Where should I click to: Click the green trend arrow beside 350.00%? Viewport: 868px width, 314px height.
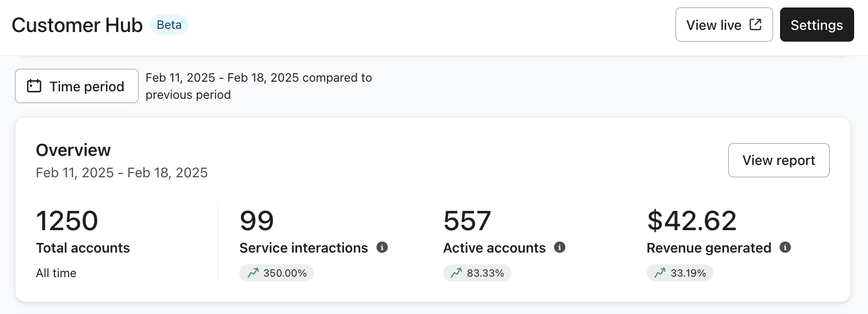click(253, 272)
